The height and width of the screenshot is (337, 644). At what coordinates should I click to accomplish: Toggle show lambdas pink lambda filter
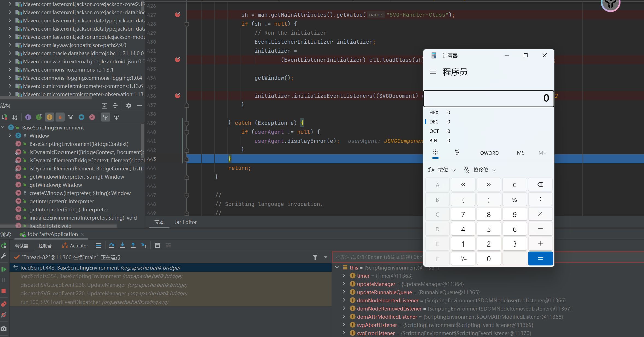(92, 117)
